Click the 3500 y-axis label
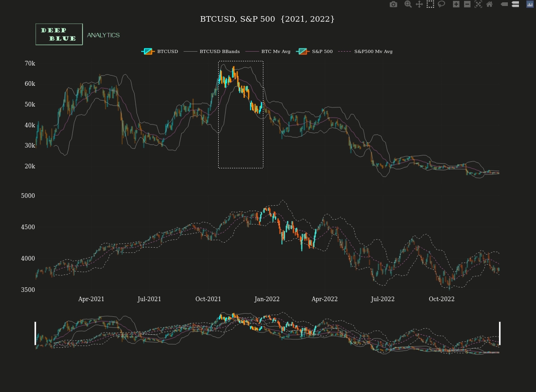Image resolution: width=536 pixels, height=392 pixels. click(x=28, y=290)
